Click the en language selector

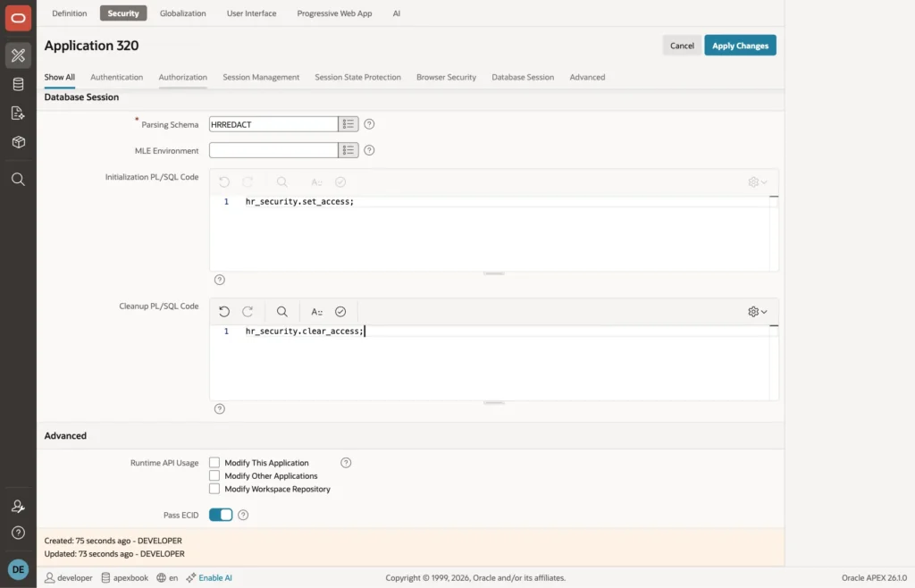pyautogui.click(x=167, y=578)
